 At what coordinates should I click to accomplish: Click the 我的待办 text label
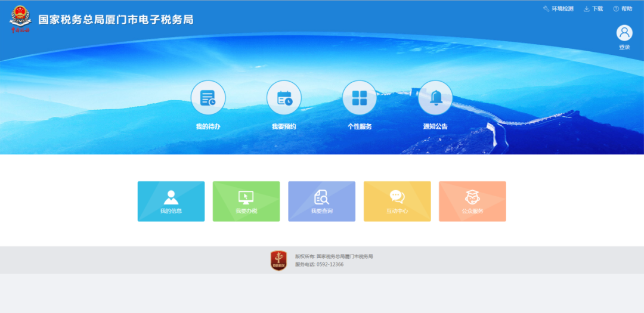click(x=208, y=126)
